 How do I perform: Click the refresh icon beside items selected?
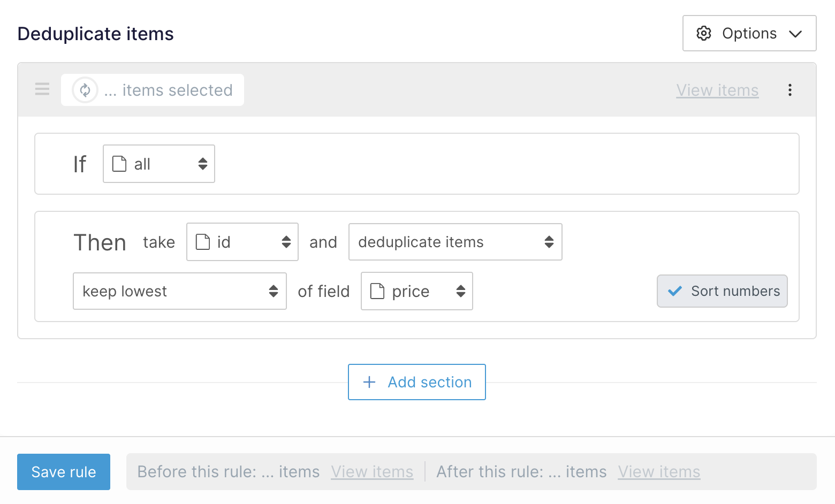(85, 90)
